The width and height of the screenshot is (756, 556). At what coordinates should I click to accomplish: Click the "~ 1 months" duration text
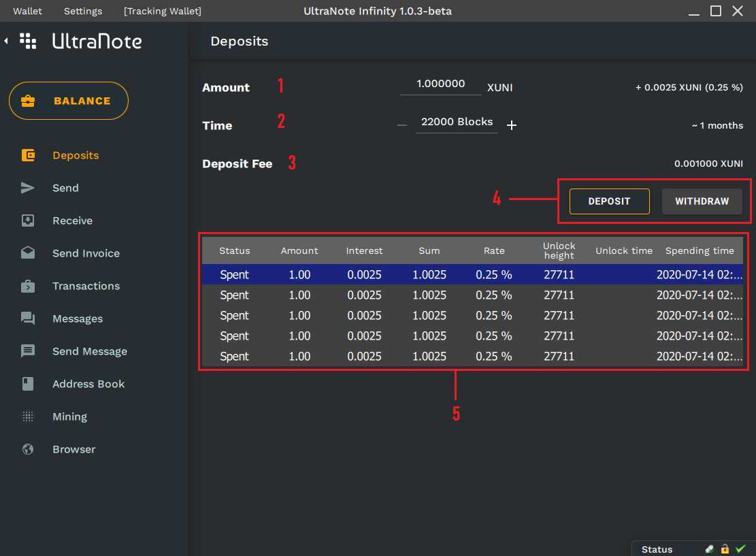717,125
